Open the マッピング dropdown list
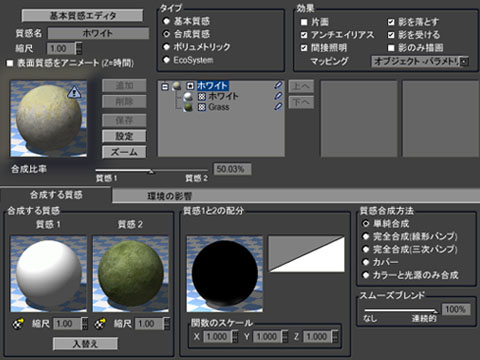480x360 pixels. [x=464, y=61]
